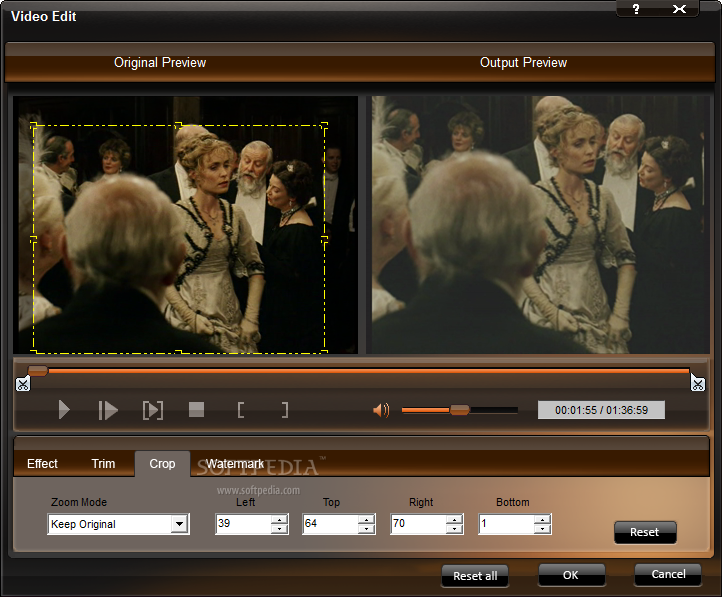Click the top-middle crop handle
The width and height of the screenshot is (722, 597).
pyautogui.click(x=179, y=125)
